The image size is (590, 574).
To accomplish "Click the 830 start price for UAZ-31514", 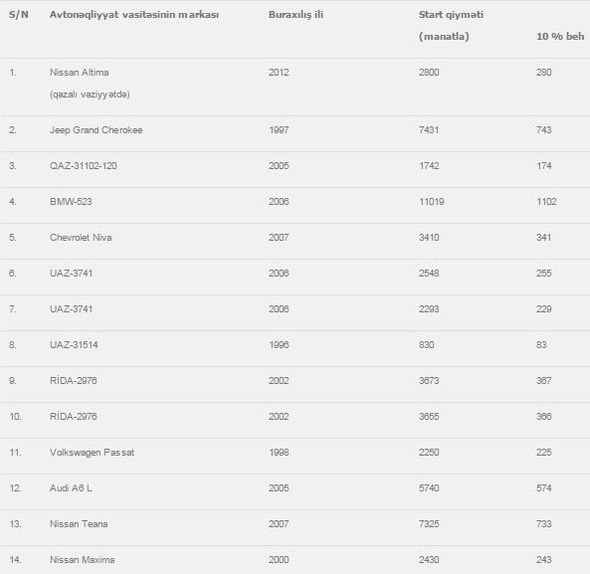I will point(427,345).
